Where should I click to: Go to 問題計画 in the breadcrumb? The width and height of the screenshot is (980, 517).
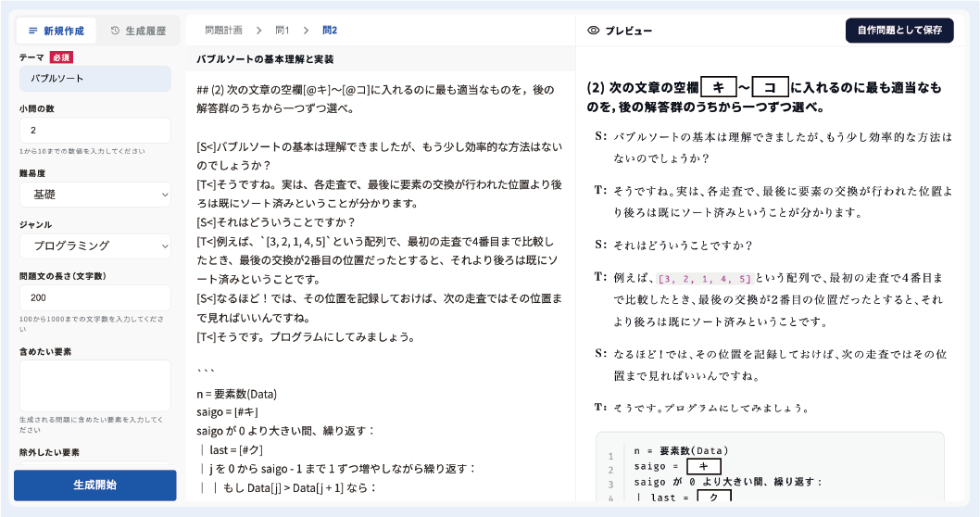(x=224, y=30)
